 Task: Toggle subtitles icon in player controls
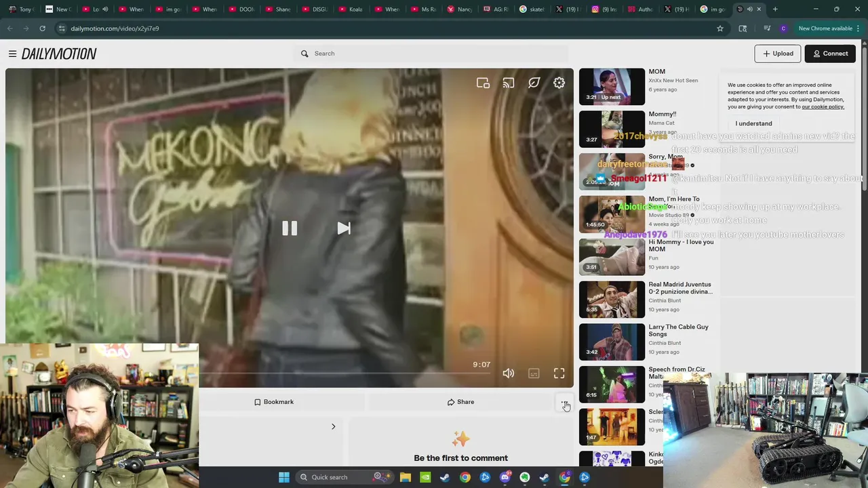coord(534,373)
